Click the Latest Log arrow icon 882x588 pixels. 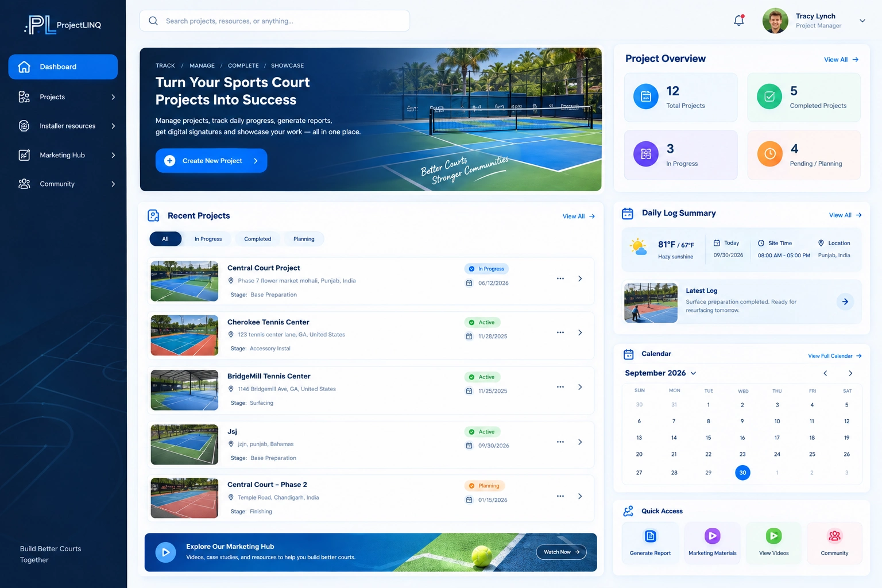pos(845,301)
